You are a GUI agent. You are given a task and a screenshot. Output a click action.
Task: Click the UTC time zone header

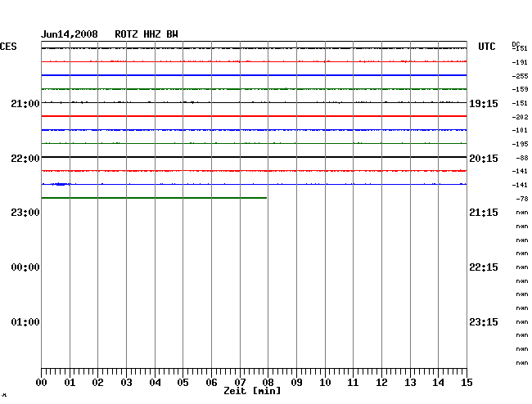(486, 47)
